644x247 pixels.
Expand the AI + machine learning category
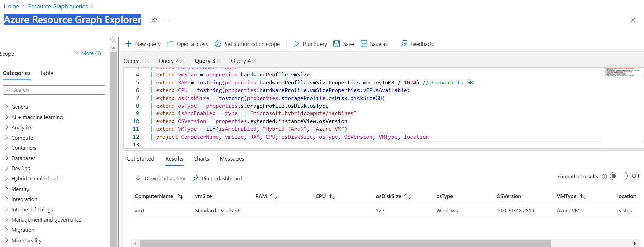(6, 117)
